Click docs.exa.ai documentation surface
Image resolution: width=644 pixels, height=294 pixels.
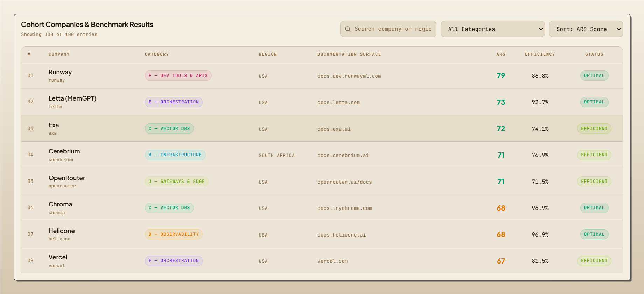pyautogui.click(x=334, y=129)
